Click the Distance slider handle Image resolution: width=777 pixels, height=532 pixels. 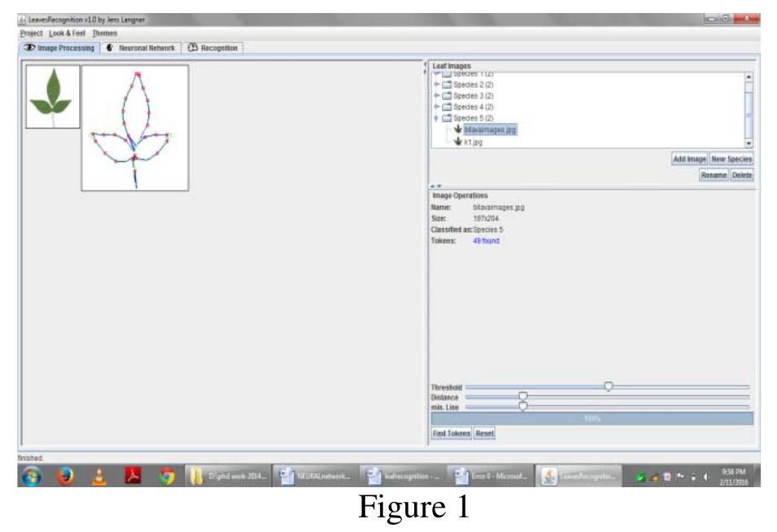[523, 396]
